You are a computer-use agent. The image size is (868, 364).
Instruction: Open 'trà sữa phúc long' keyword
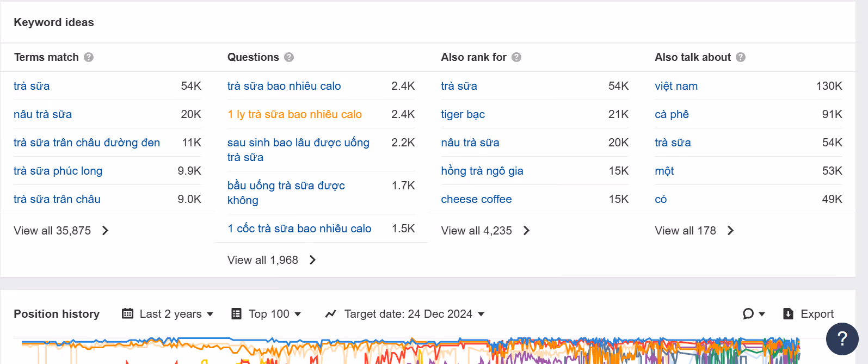(58, 171)
